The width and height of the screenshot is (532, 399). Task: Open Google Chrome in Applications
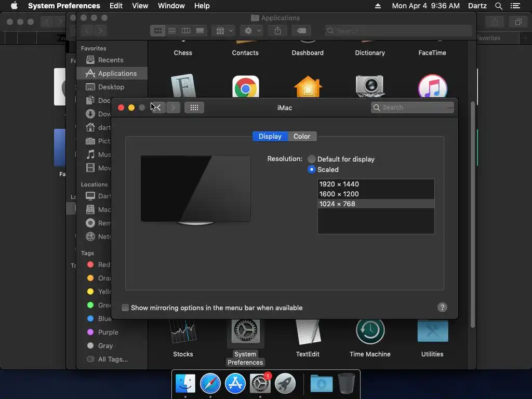tap(245, 87)
